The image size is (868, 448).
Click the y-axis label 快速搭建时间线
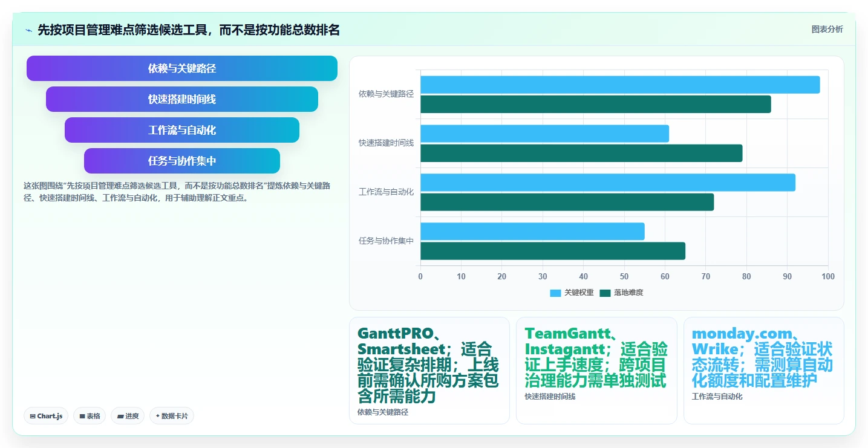386,143
